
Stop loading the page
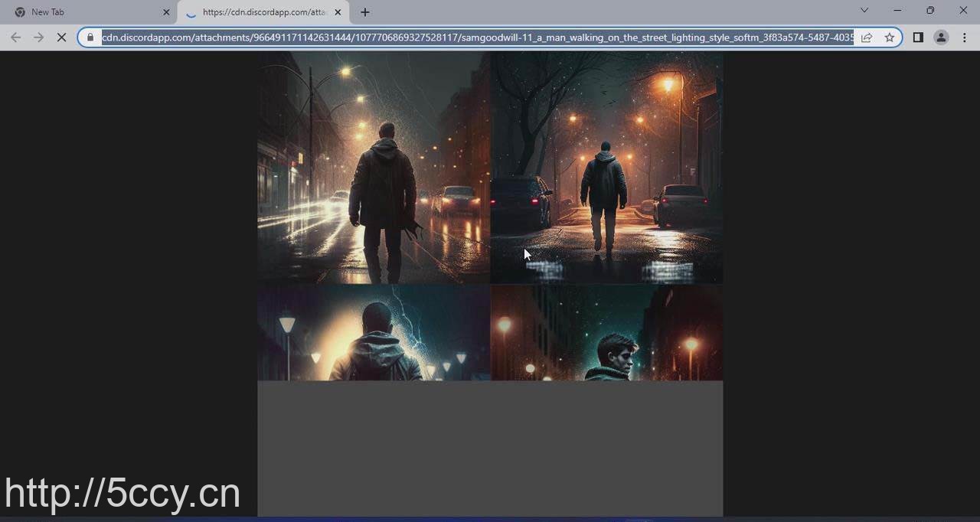pyautogui.click(x=62, y=38)
